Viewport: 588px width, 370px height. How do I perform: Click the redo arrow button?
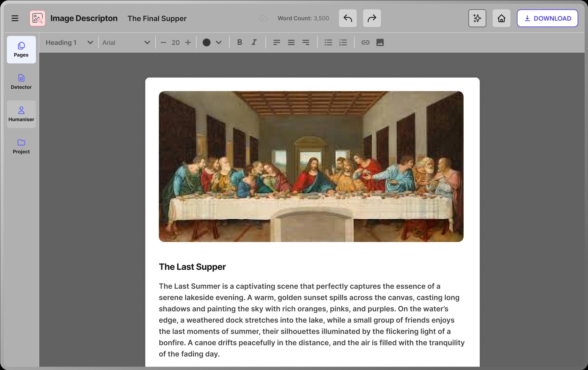click(372, 18)
